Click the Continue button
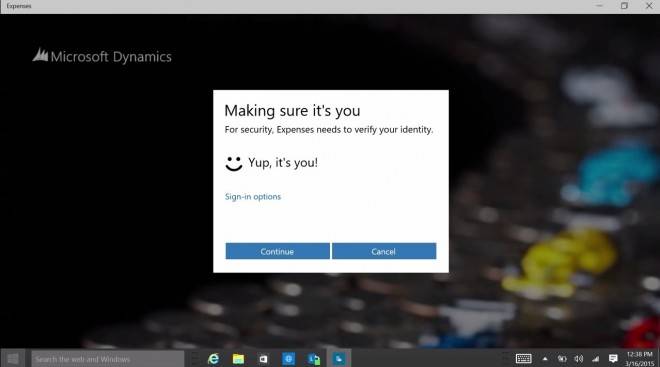The height and width of the screenshot is (367, 660). 277,251
